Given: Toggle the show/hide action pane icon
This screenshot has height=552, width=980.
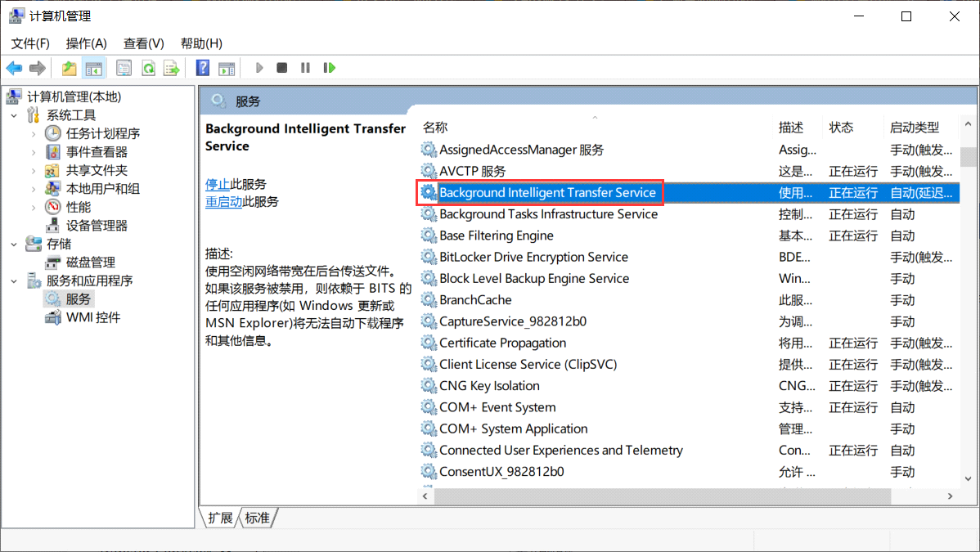Looking at the screenshot, I should (x=227, y=68).
